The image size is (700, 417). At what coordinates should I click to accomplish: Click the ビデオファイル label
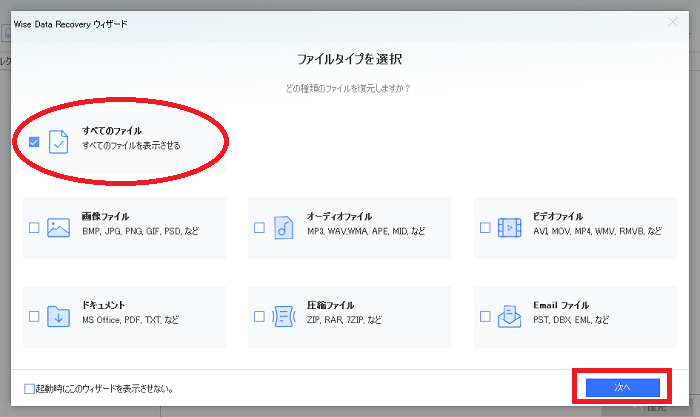[x=558, y=217]
